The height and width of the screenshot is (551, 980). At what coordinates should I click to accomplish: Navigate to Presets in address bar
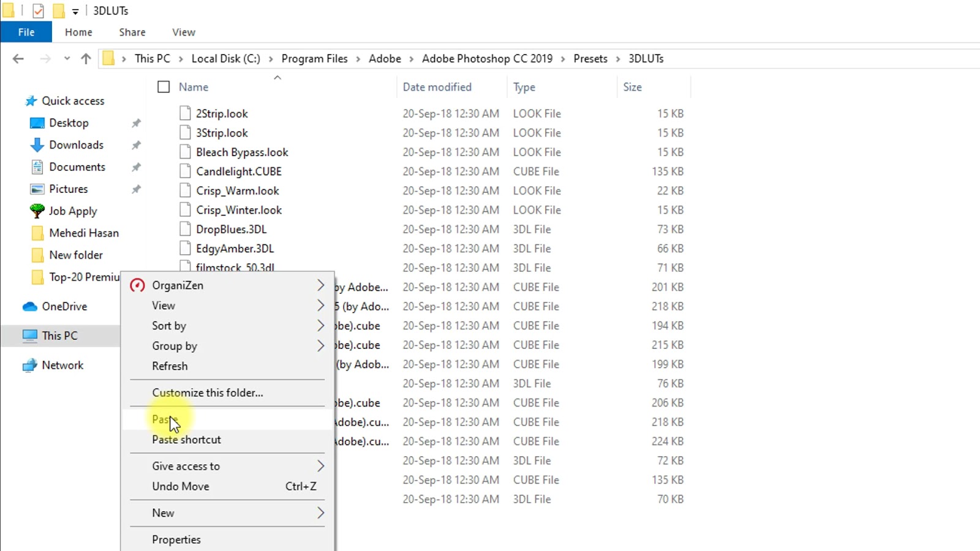point(590,59)
